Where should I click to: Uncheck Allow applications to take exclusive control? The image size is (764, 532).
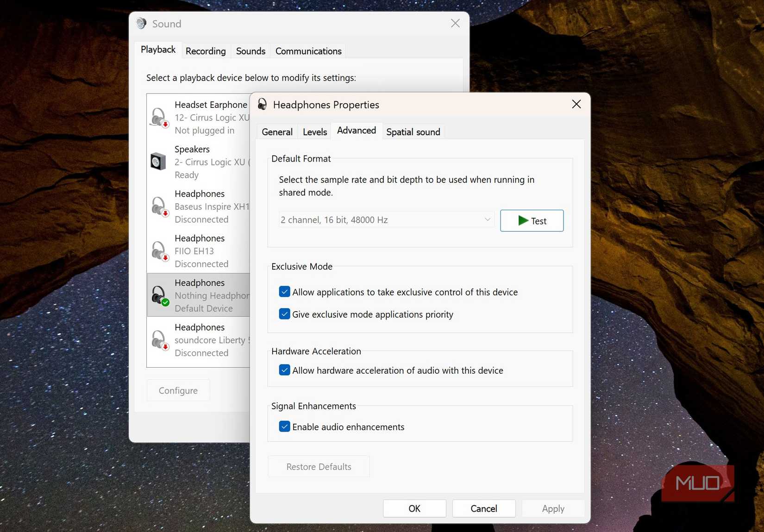click(285, 292)
